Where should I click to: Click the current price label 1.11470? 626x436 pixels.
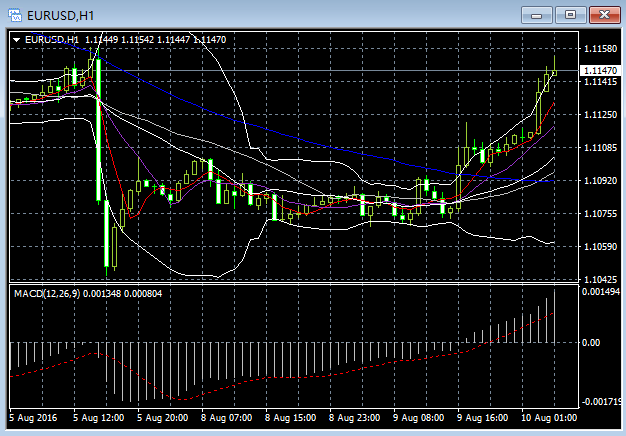(x=600, y=71)
